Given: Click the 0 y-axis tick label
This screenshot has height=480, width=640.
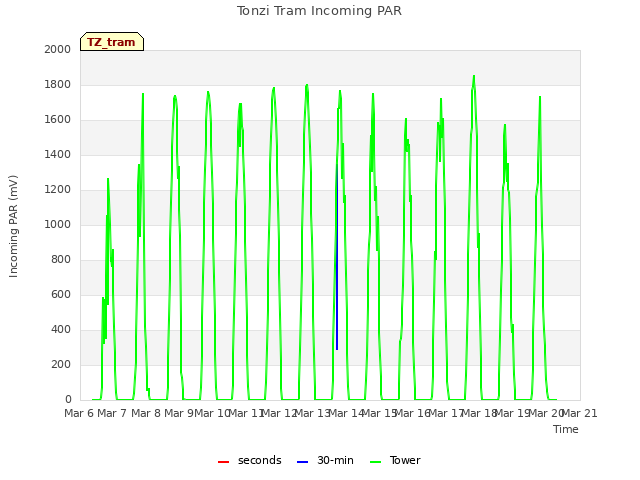Looking at the screenshot, I should (x=68, y=400).
